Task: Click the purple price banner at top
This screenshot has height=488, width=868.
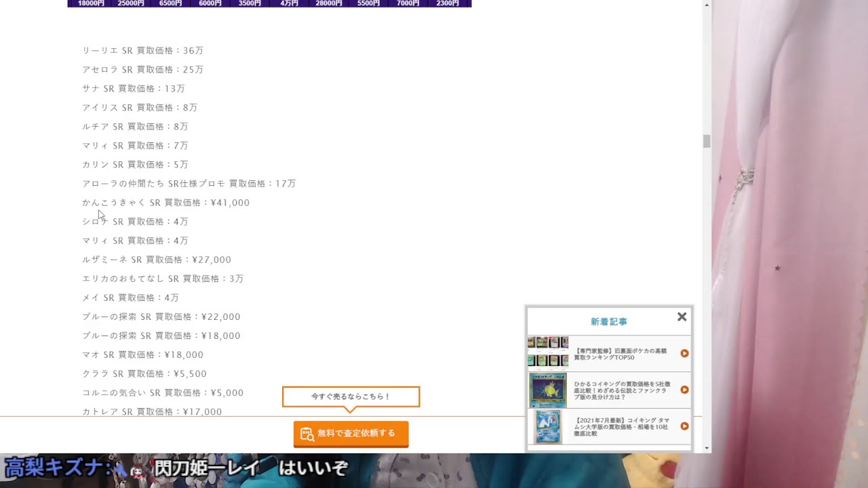Action: 269,3
